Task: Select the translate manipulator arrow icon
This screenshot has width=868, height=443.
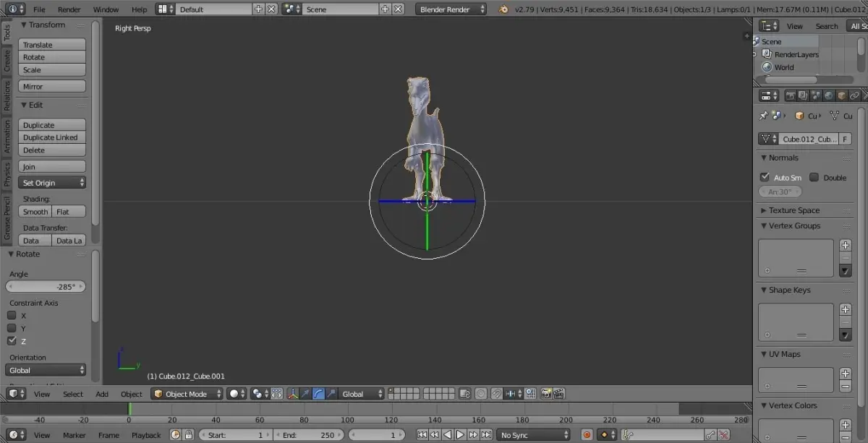Action: [x=306, y=394]
